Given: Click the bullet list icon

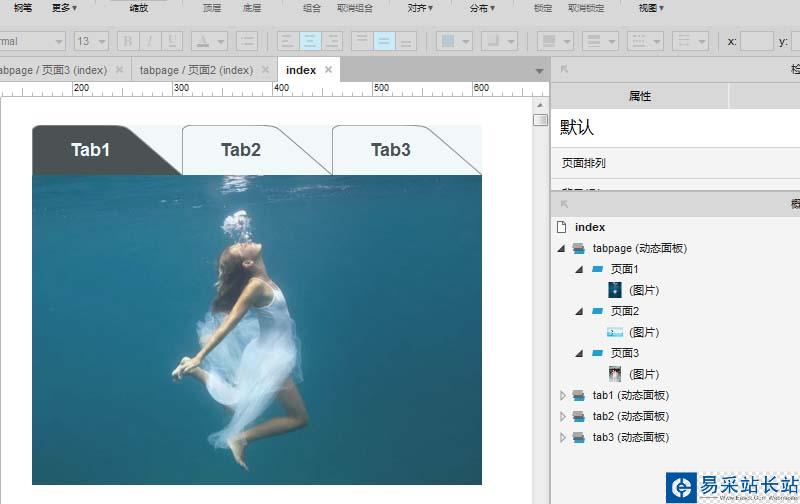Looking at the screenshot, I should (x=246, y=41).
